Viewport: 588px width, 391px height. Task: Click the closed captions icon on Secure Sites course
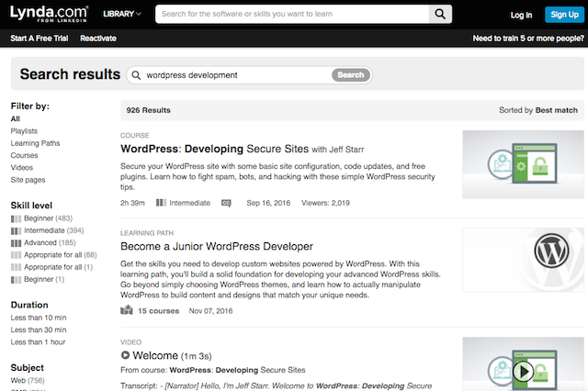click(226, 203)
